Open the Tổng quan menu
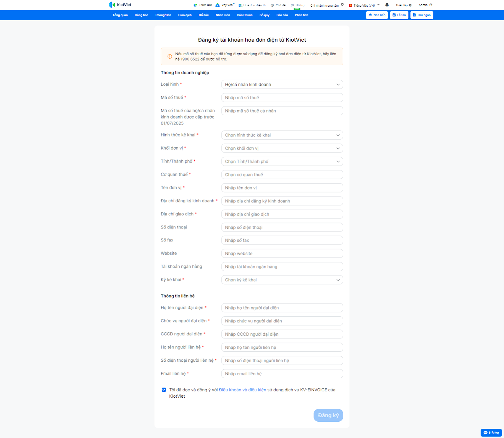 point(120,15)
